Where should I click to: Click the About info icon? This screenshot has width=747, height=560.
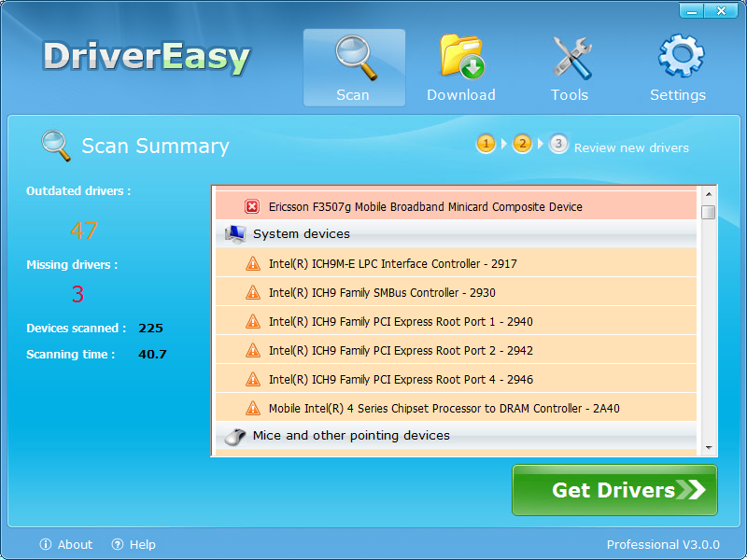[46, 544]
